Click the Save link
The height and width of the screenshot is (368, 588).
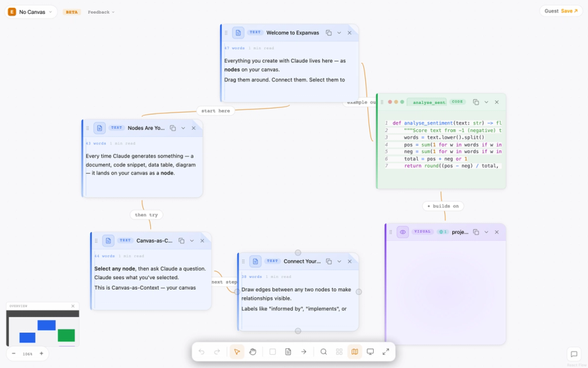(569, 11)
